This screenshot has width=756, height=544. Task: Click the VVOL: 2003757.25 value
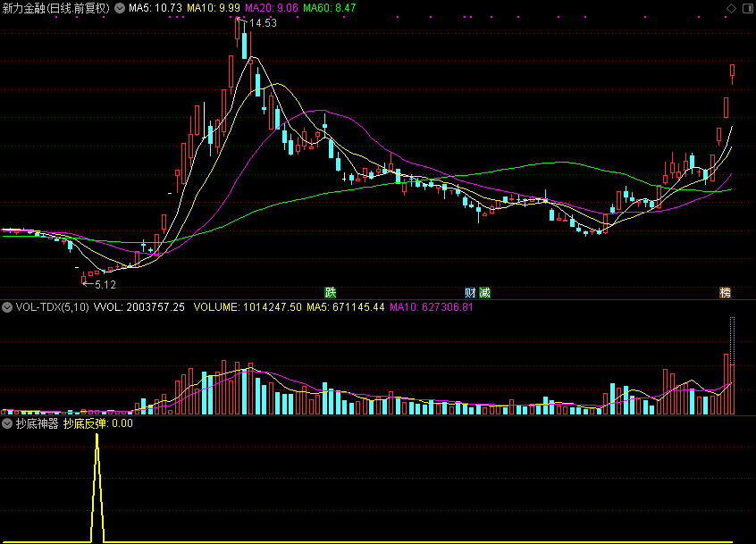[139, 307]
